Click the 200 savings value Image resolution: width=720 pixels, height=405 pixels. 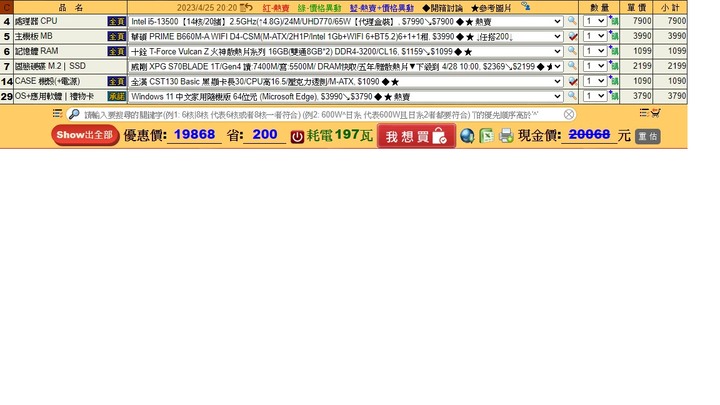tap(264, 134)
